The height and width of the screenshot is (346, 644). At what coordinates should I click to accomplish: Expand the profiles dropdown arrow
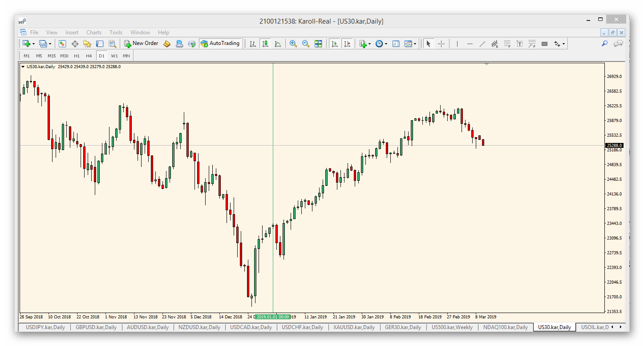(x=50, y=44)
